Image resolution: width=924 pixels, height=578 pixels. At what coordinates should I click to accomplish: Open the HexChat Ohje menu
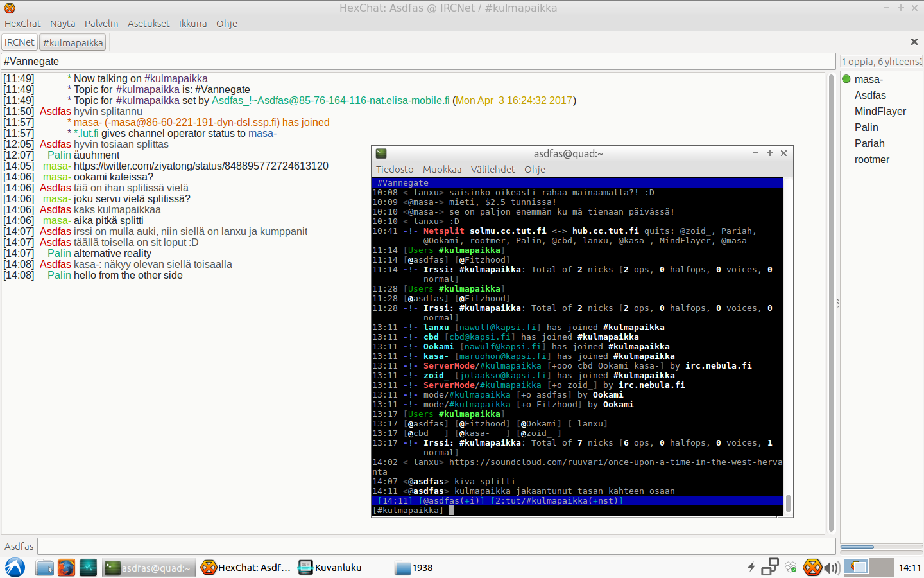pyautogui.click(x=227, y=24)
